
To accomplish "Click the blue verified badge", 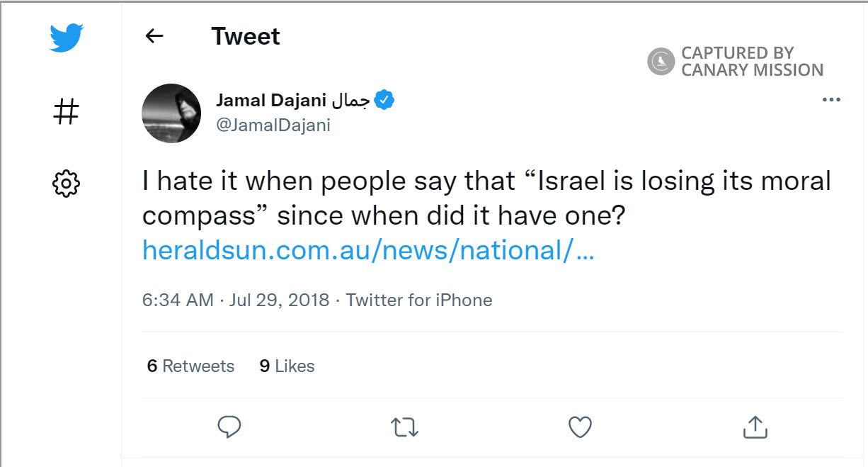I will click(x=384, y=100).
